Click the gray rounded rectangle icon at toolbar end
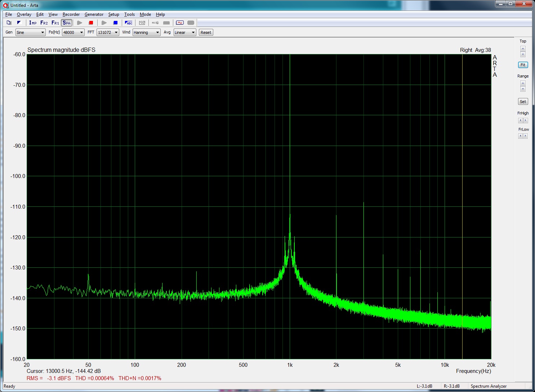Viewport: 535px width, 392px height. (x=191, y=23)
